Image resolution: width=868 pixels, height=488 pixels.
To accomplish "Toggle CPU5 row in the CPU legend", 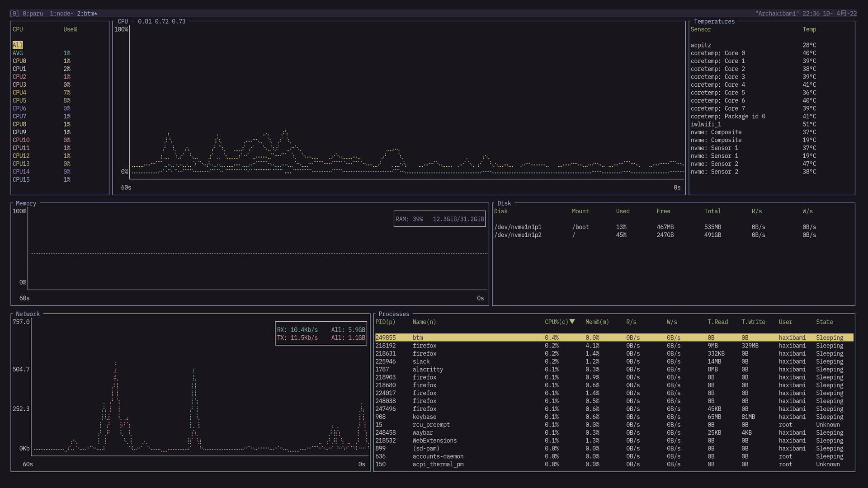I will tap(19, 101).
